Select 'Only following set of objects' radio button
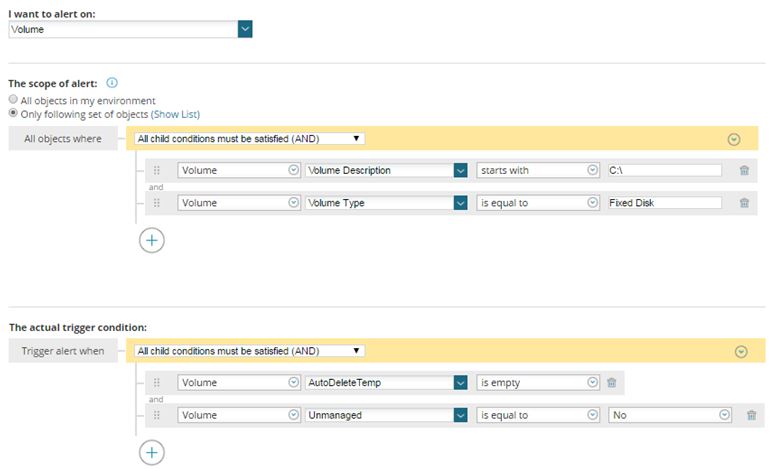The width and height of the screenshot is (773, 469). pyautogui.click(x=13, y=113)
